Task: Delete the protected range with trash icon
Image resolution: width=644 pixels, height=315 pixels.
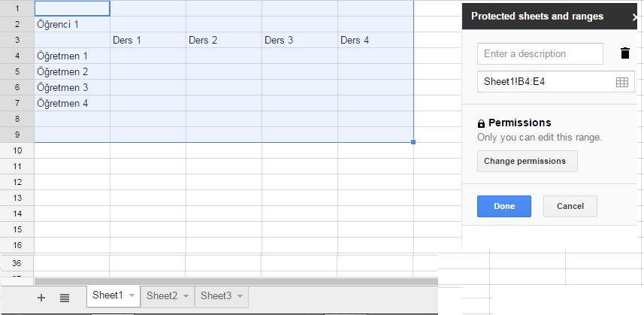Action: (x=624, y=53)
